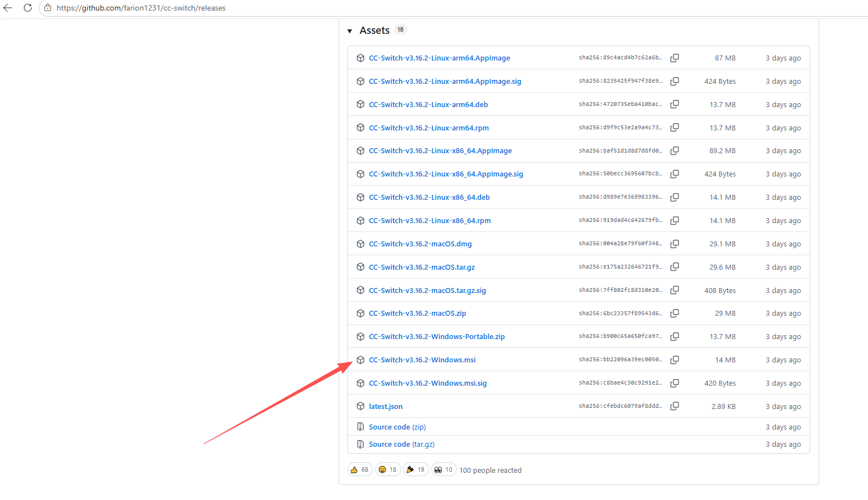This screenshot has width=868, height=500.
Task: Copy the SHA256 of Linux-arm64.AppImage.sig
Action: (x=675, y=82)
